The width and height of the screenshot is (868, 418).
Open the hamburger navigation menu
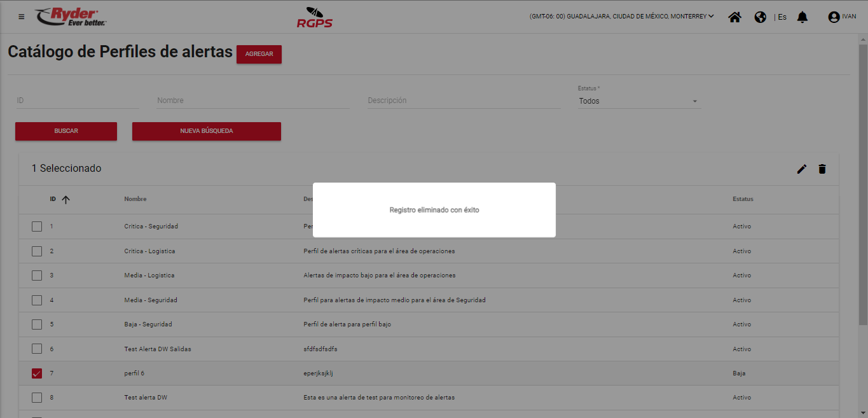click(x=22, y=17)
